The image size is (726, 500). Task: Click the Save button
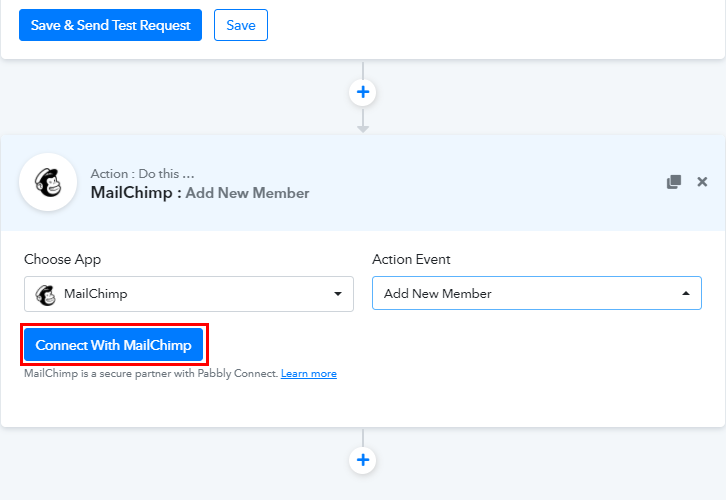pyautogui.click(x=241, y=25)
